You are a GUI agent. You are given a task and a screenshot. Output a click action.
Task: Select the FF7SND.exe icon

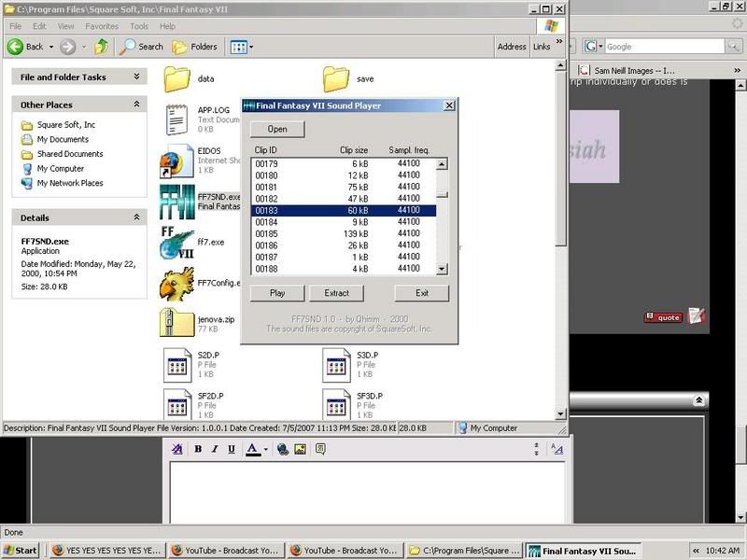(176, 202)
